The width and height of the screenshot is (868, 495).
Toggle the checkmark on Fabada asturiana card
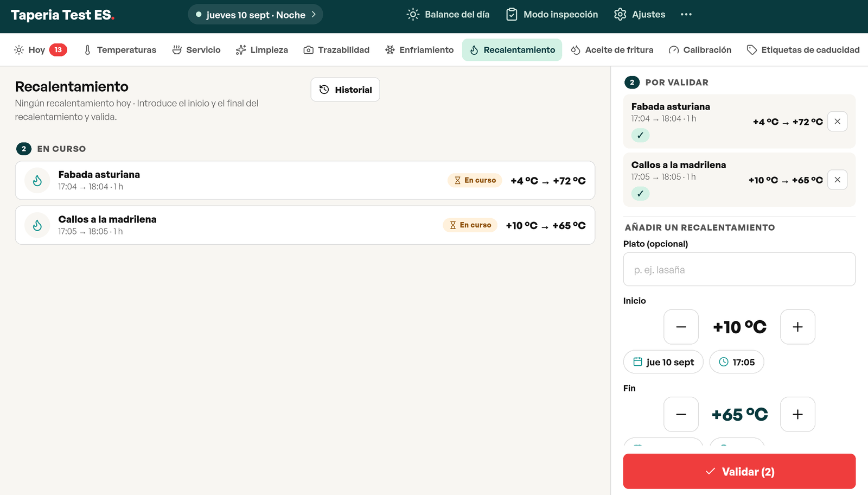coord(640,135)
